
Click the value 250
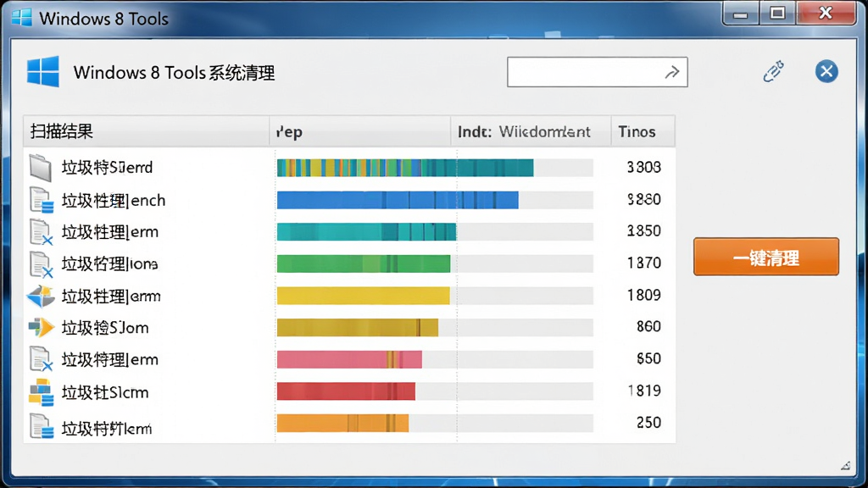tap(648, 423)
